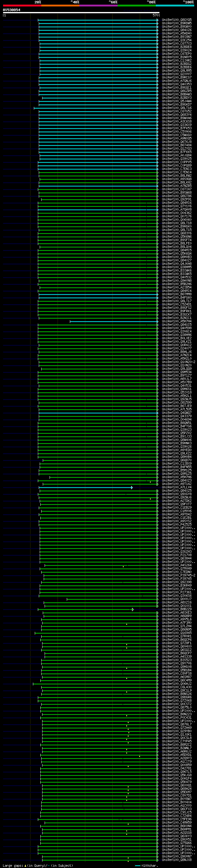Click the bottom cyan =100char scale marker

137,865
